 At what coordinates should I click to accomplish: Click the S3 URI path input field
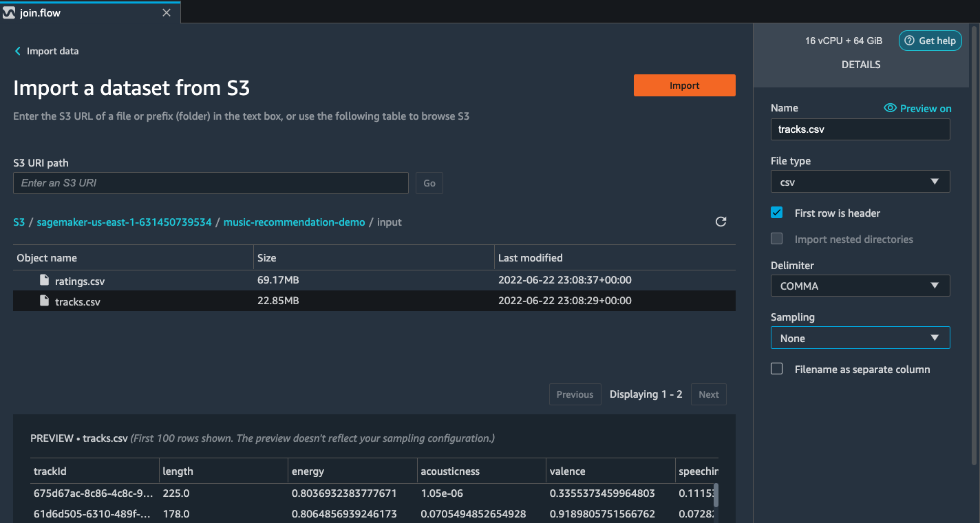click(x=211, y=183)
